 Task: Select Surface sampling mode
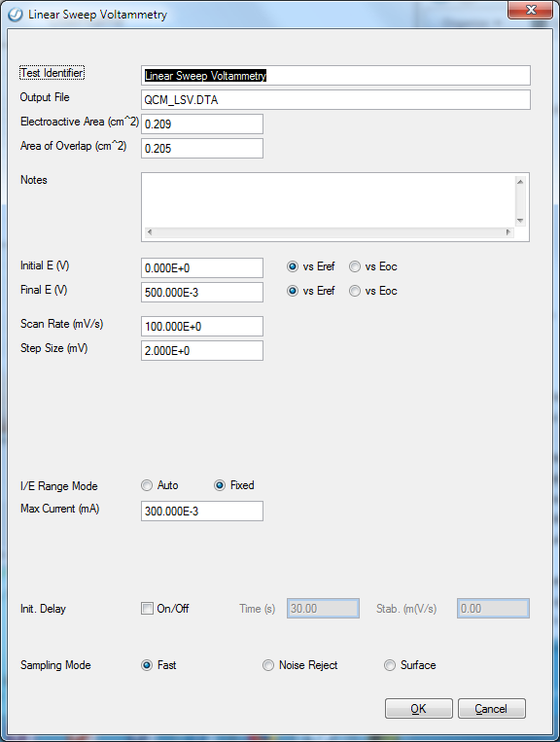(390, 665)
